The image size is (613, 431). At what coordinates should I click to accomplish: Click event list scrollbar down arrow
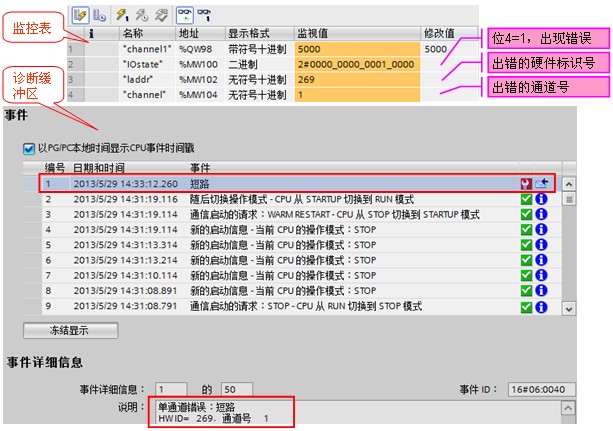[569, 309]
